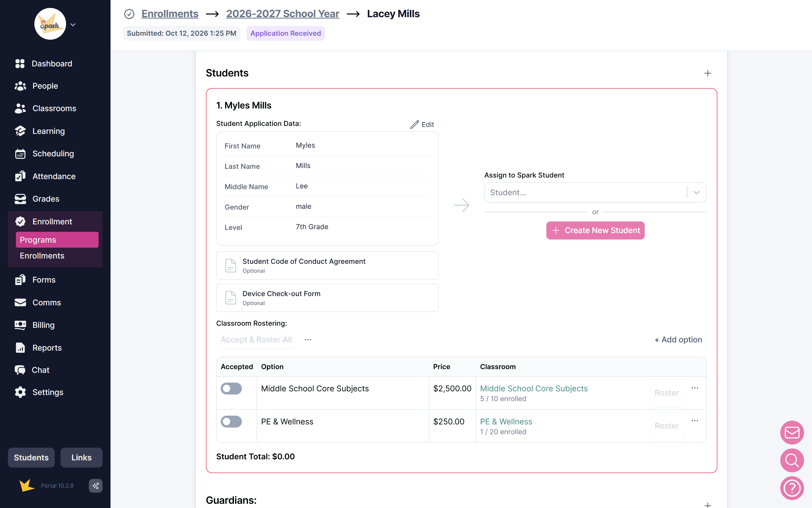Screen dimensions: 812x508
Task: Open the Grades inbox icon
Action: [20, 199]
